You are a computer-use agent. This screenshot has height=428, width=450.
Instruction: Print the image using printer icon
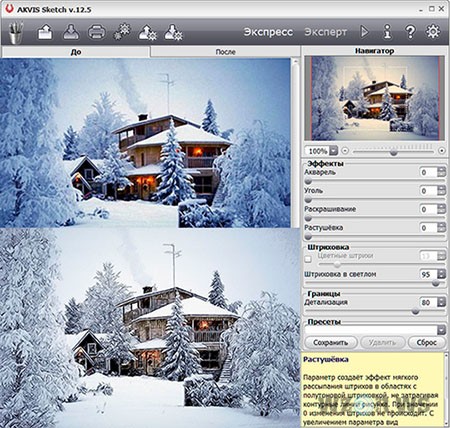(x=97, y=32)
